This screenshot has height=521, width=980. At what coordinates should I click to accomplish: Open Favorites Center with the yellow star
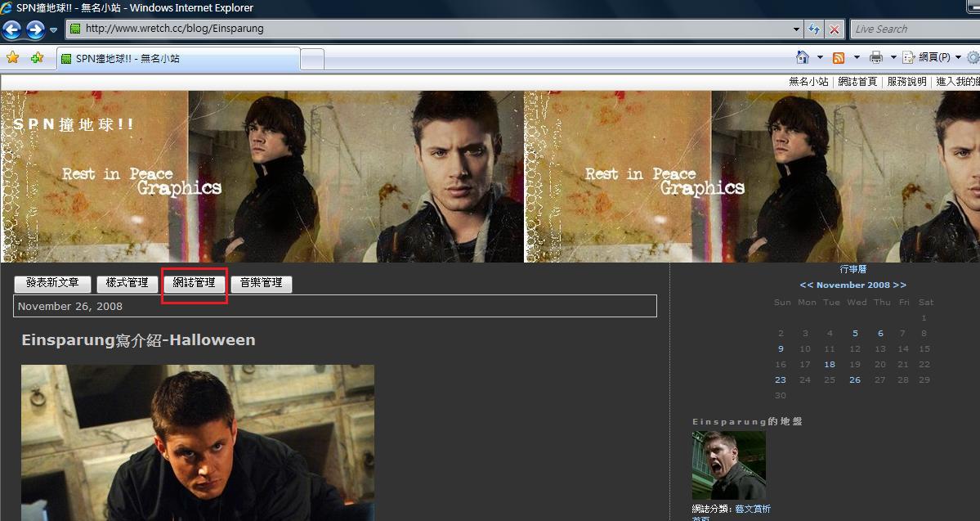click(x=12, y=57)
